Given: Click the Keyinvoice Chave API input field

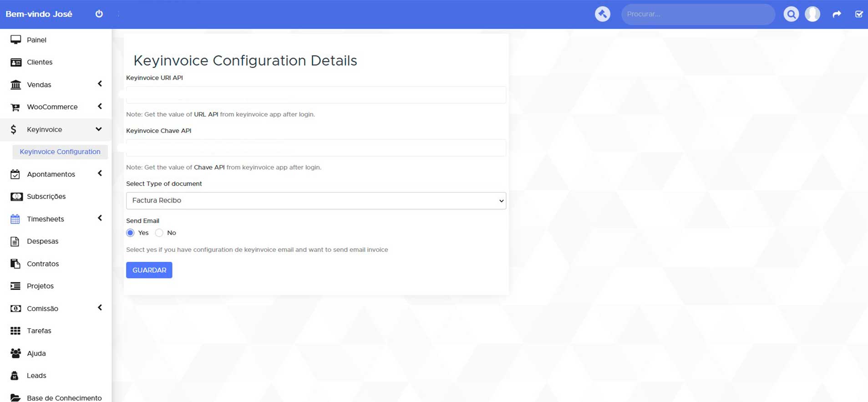Looking at the screenshot, I should [x=316, y=148].
